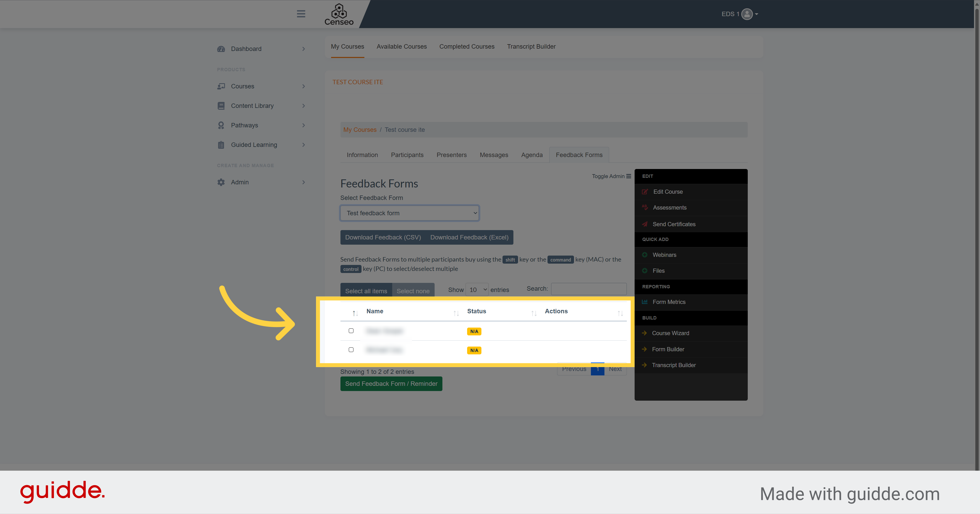Click the Form Builder arrow icon

(x=644, y=349)
